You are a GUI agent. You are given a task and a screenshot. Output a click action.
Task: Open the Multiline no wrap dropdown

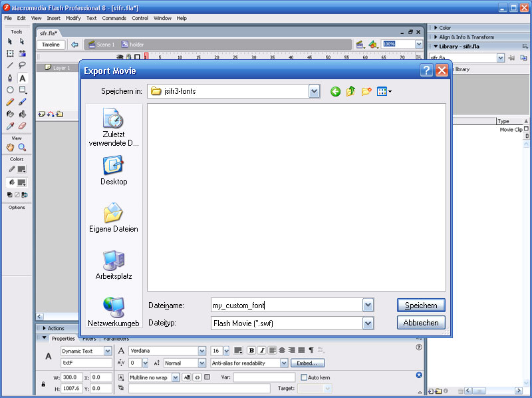176,377
